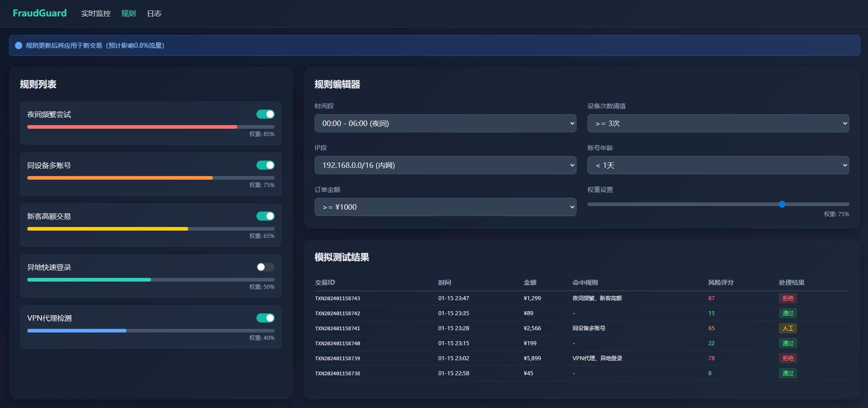Click the 同设备多账号 rule name
Viewport: 868px width, 408px height.
point(49,166)
